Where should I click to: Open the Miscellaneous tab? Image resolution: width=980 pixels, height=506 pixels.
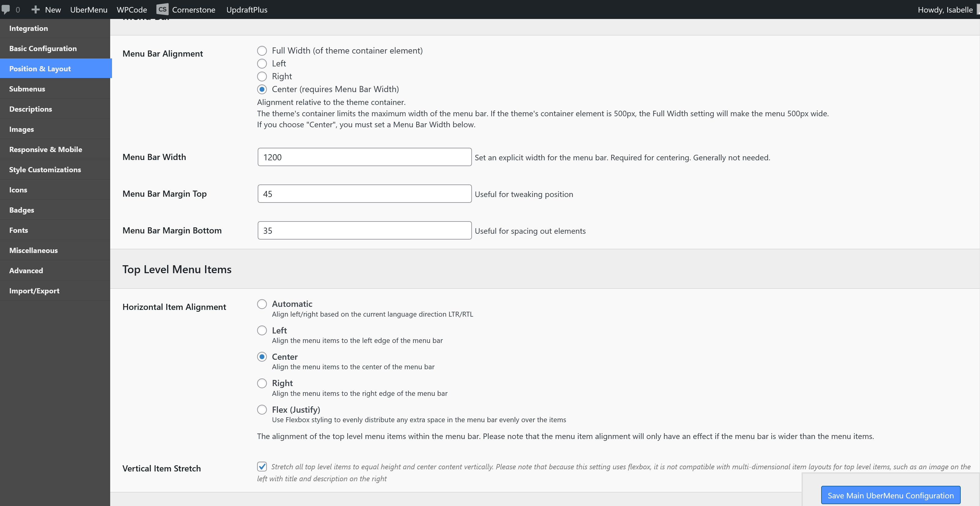point(55,250)
